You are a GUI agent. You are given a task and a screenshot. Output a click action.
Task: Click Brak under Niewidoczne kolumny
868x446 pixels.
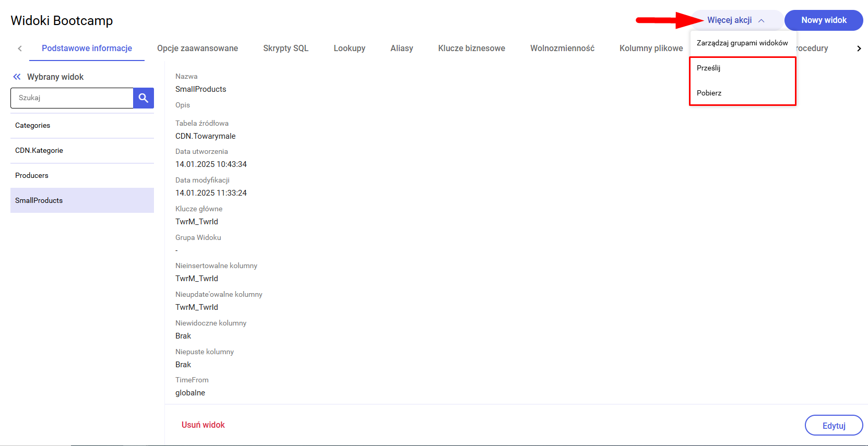183,336
